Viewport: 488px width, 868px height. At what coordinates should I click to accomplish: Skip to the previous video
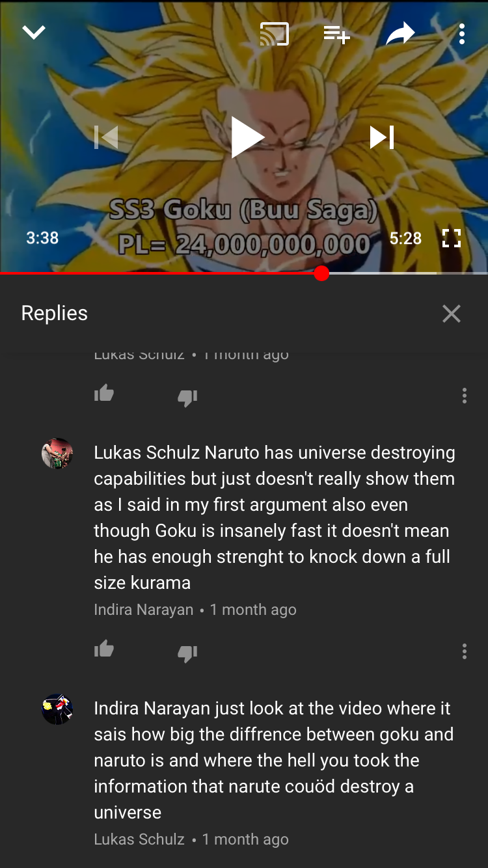(x=106, y=137)
